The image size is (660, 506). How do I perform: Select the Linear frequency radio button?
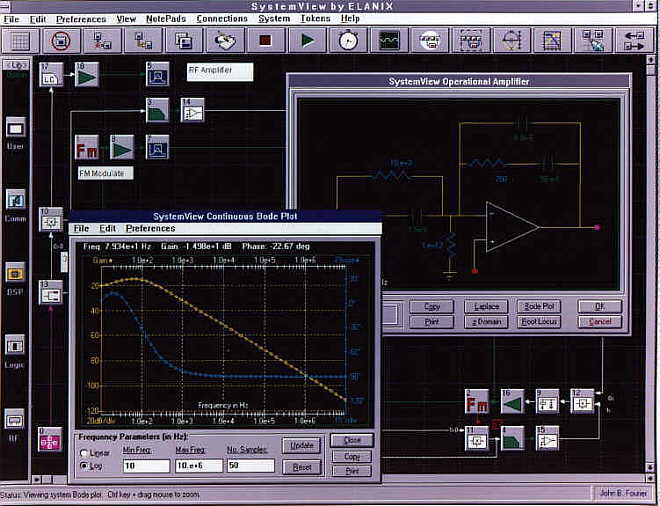coord(84,453)
